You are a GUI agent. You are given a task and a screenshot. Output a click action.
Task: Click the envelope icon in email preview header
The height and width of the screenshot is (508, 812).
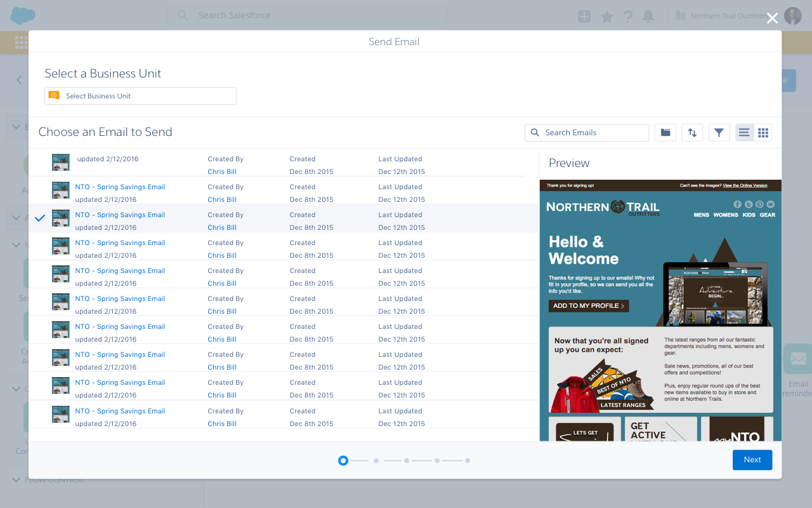771,204
